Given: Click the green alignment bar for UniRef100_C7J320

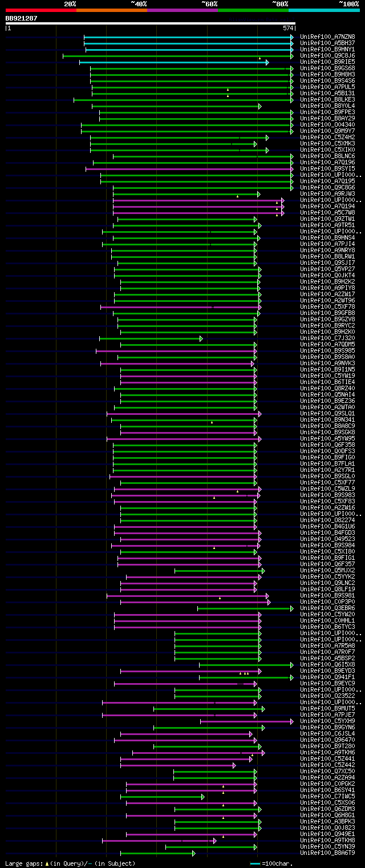Looking at the screenshot, I should tap(151, 338).
